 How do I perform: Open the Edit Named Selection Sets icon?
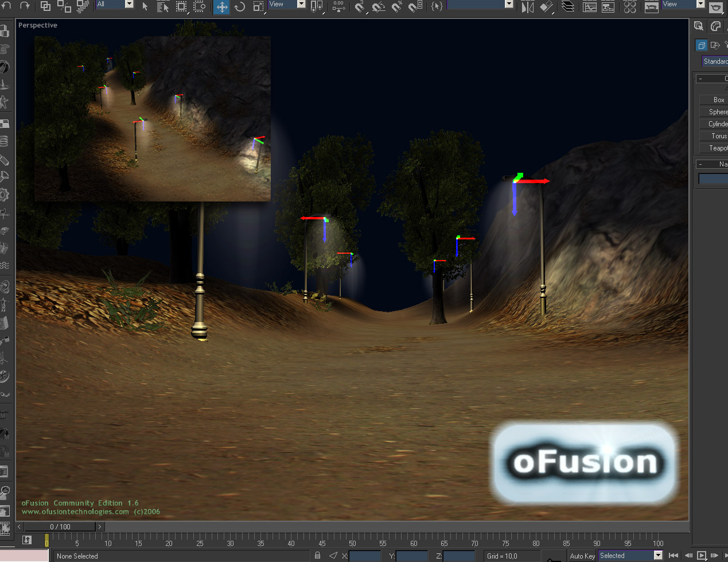[x=437, y=6]
